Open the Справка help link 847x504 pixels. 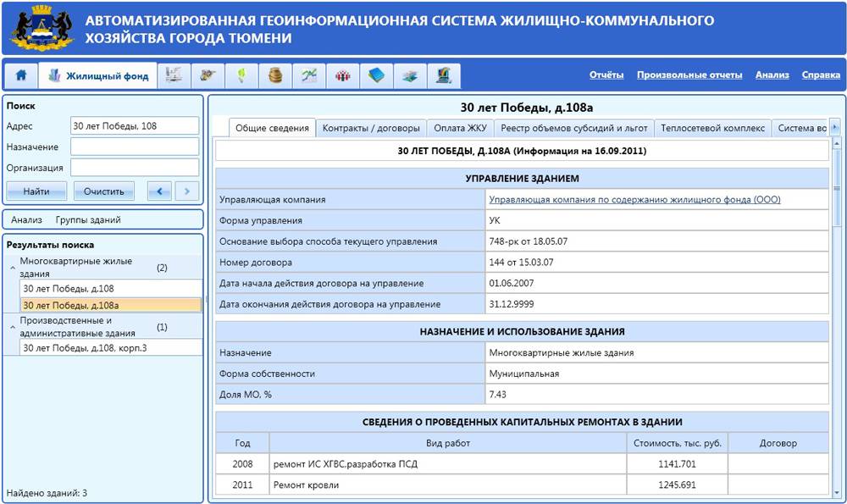(821, 75)
